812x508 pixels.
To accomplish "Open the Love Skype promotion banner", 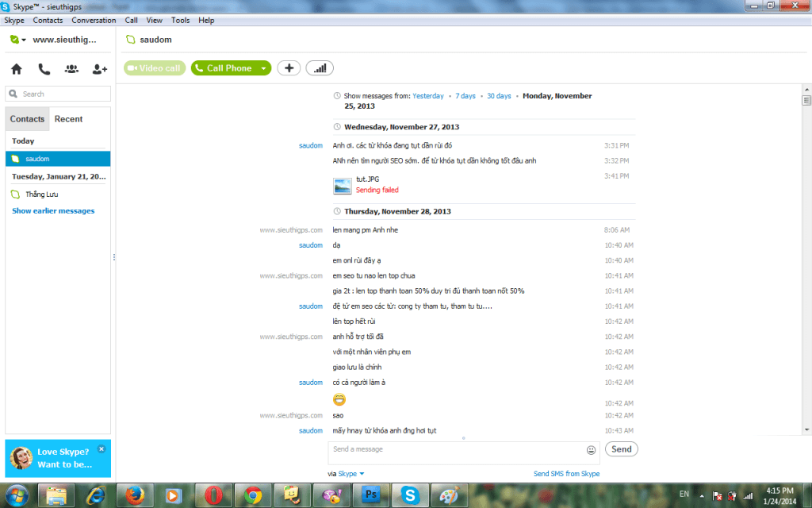I will (58, 458).
